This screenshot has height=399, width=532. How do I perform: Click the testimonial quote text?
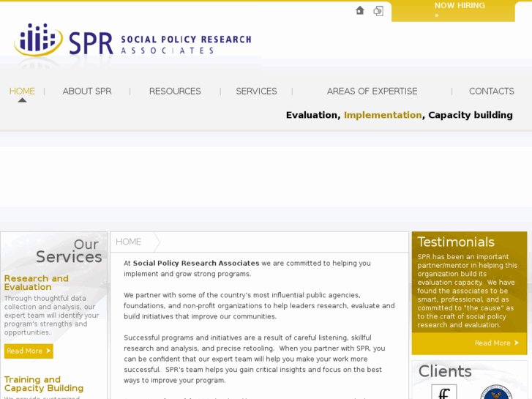click(x=467, y=291)
